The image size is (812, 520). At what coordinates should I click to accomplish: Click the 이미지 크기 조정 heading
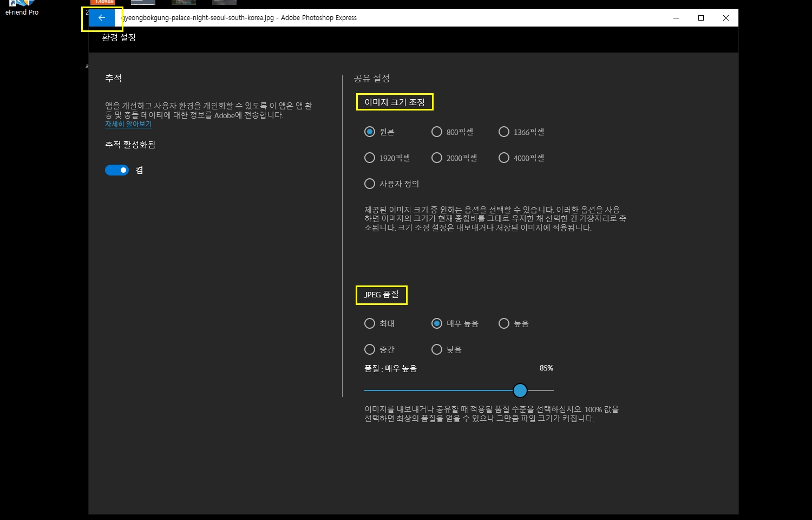pyautogui.click(x=395, y=102)
